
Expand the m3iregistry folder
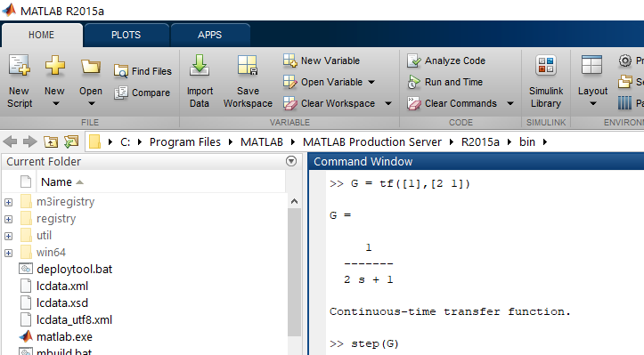[x=9, y=202]
